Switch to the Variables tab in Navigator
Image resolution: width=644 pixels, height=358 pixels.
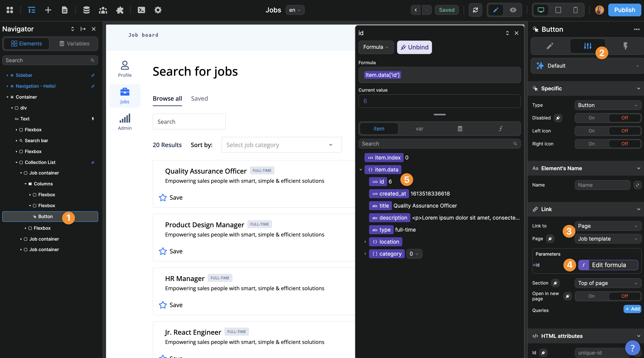[74, 43]
